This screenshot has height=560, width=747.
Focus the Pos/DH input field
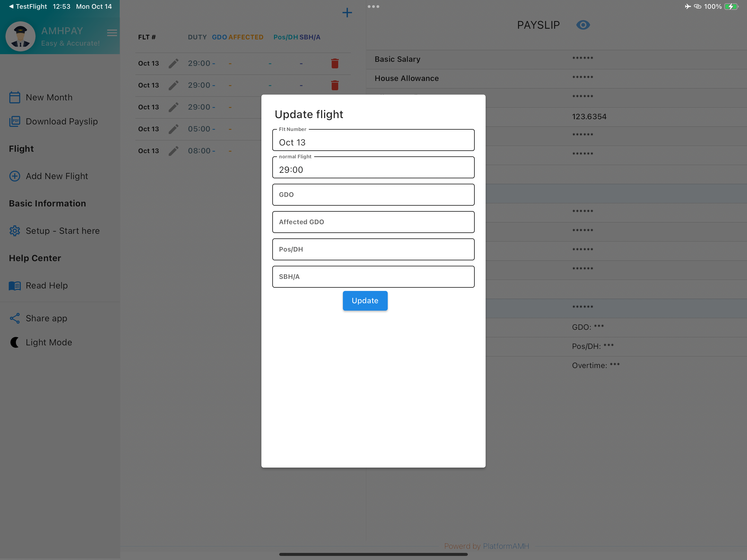(x=373, y=249)
